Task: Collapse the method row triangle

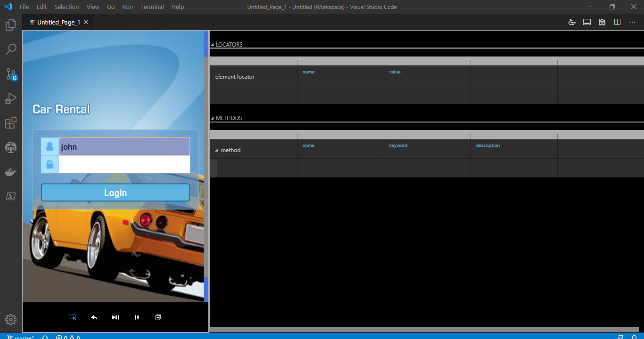Action: 216,150
